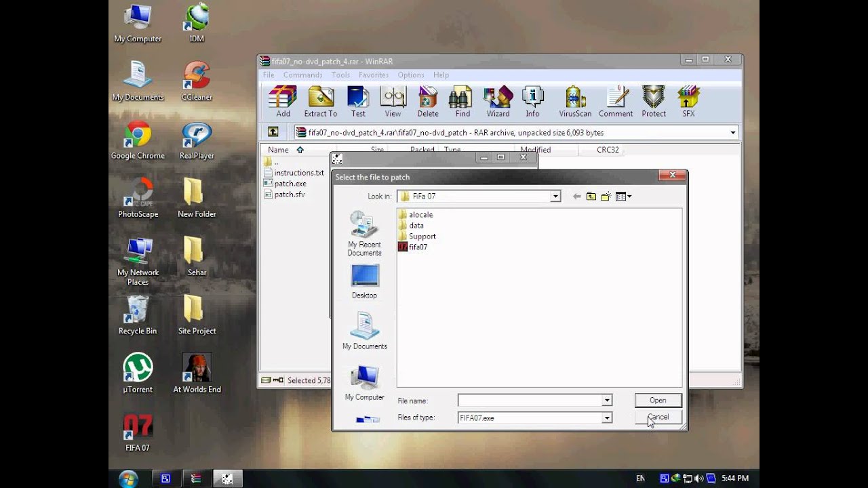Select patch.sfv in WinRAR list
The height and width of the screenshot is (488, 868).
[x=284, y=195]
